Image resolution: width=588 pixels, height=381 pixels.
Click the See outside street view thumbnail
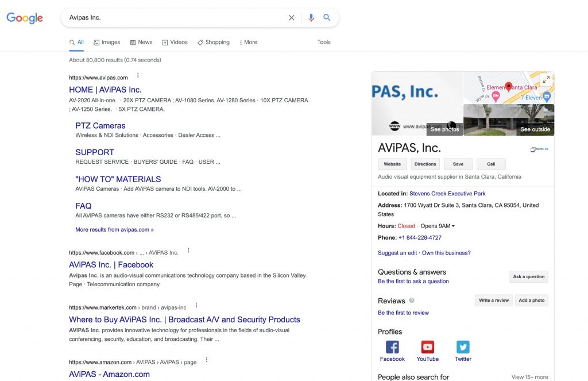509,120
